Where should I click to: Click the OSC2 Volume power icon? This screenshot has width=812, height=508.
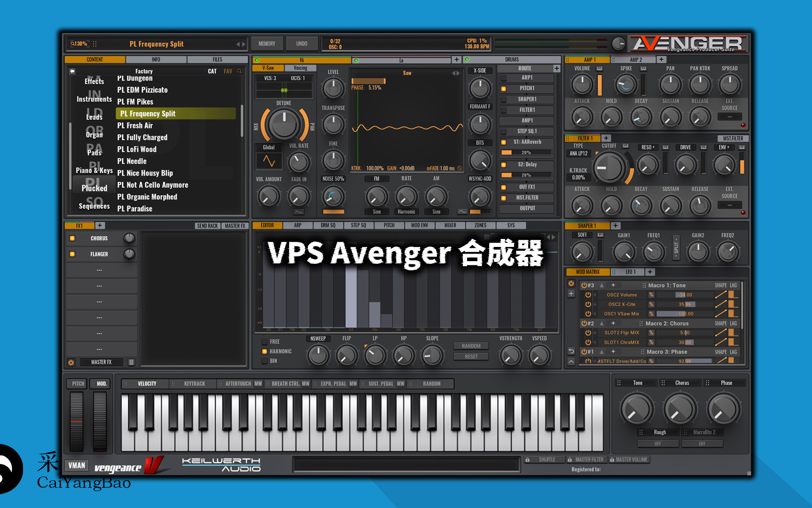pos(588,295)
